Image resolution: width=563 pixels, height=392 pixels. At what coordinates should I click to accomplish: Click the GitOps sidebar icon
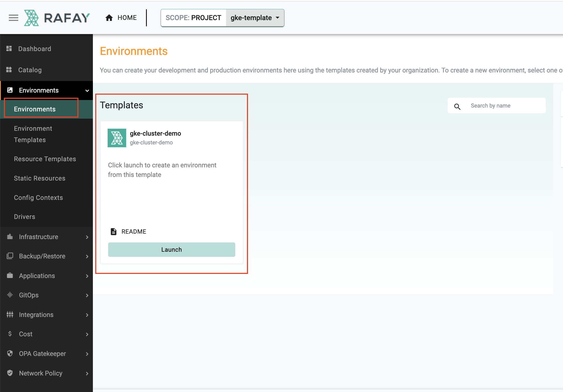[x=10, y=295]
